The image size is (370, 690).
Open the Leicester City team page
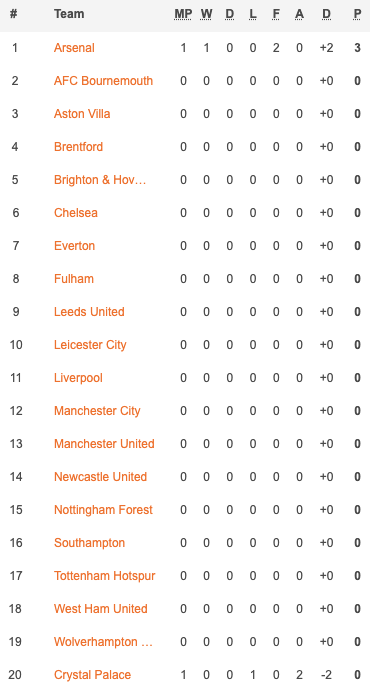pos(90,345)
